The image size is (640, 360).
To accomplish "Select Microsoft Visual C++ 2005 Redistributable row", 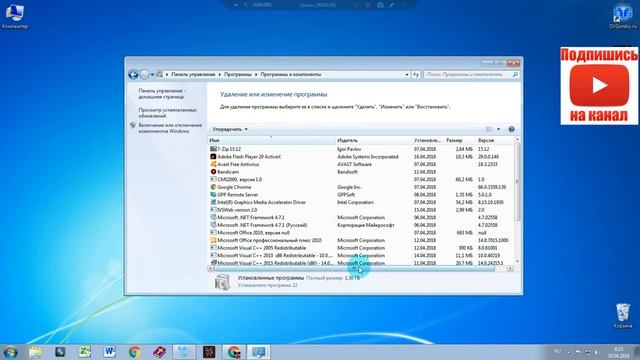I will point(361,248).
